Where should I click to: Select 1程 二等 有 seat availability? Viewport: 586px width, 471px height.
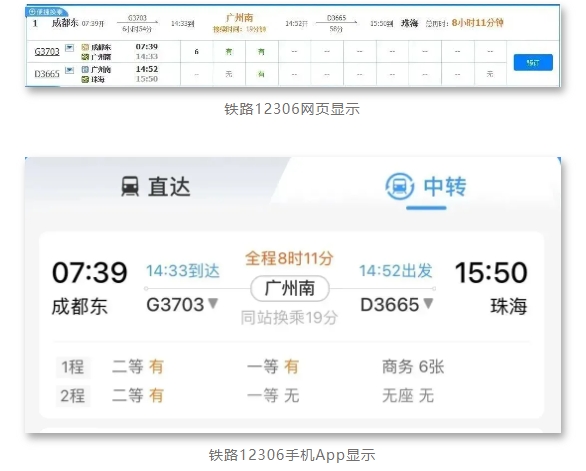click(x=138, y=366)
